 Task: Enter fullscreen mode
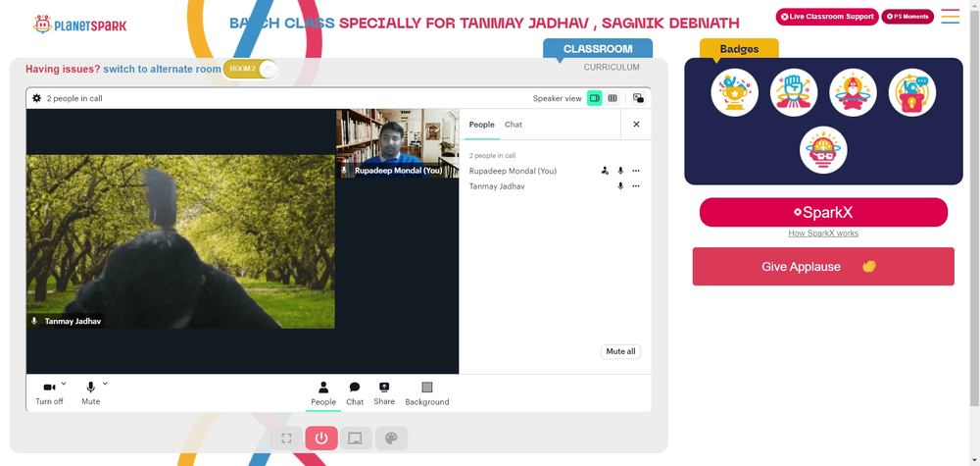286,438
